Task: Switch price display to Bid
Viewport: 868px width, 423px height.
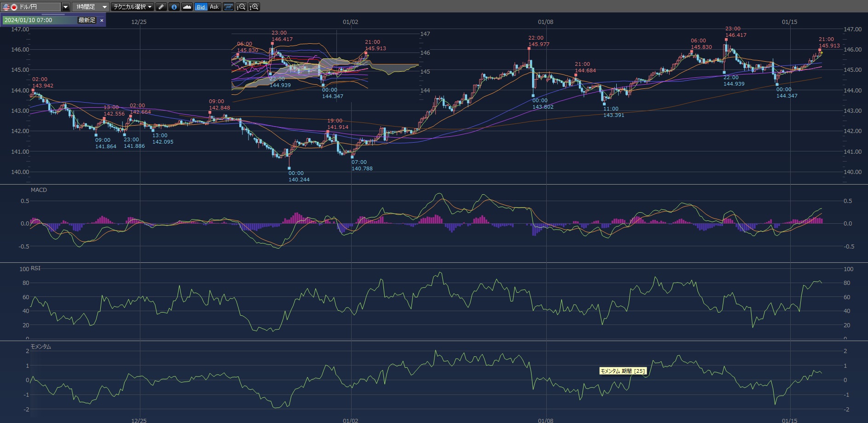Action: [201, 7]
